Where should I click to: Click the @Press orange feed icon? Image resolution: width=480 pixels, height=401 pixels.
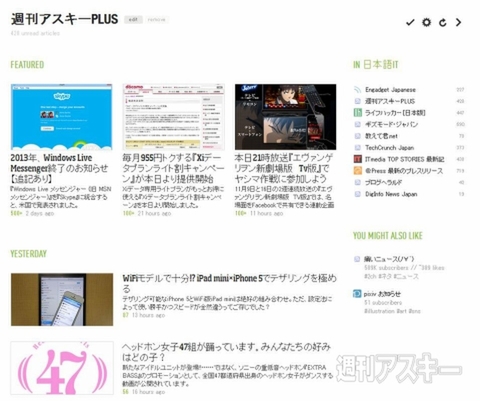(357, 171)
